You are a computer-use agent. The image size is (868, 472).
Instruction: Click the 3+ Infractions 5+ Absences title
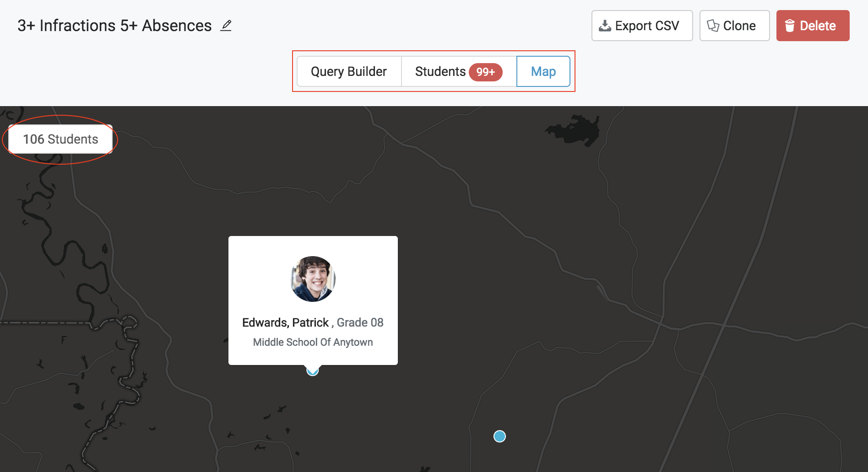114,26
